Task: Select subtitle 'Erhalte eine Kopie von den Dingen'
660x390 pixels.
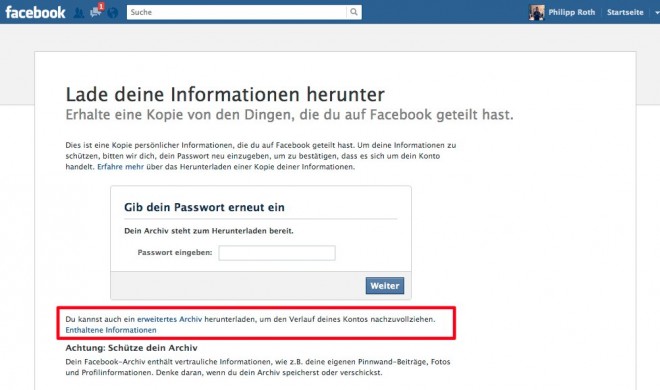Action: [x=289, y=114]
